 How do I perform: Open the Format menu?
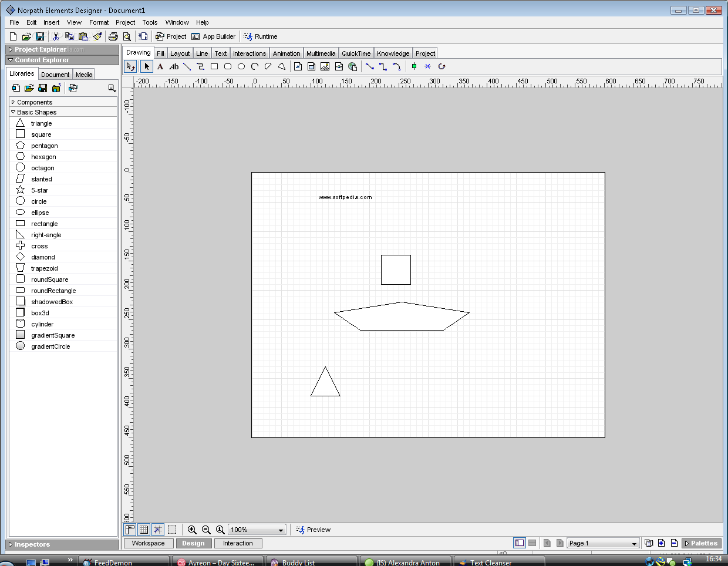99,22
